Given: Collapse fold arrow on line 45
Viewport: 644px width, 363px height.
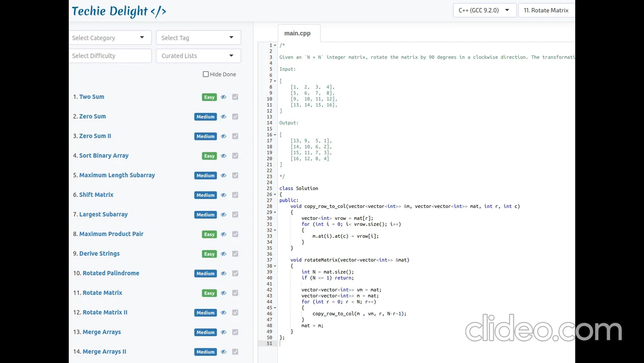Looking at the screenshot, I should (x=275, y=308).
